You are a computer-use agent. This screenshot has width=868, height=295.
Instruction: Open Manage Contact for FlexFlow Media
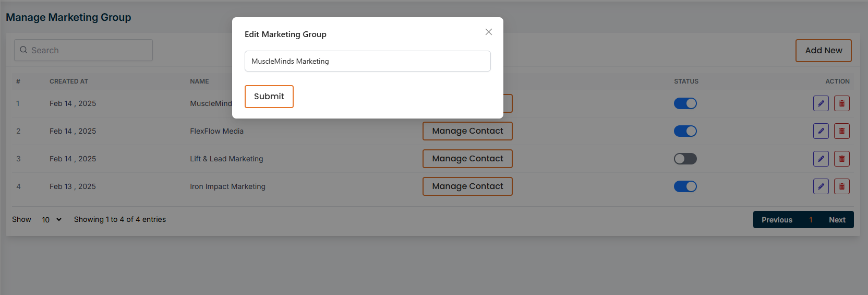click(x=467, y=131)
